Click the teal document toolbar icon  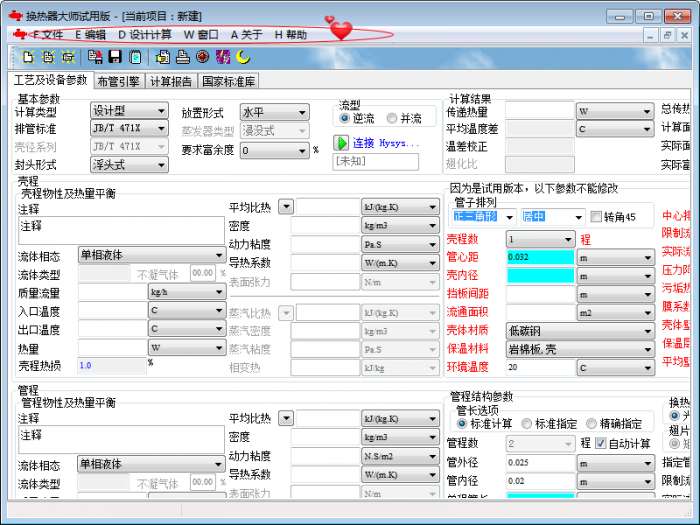coord(135,57)
